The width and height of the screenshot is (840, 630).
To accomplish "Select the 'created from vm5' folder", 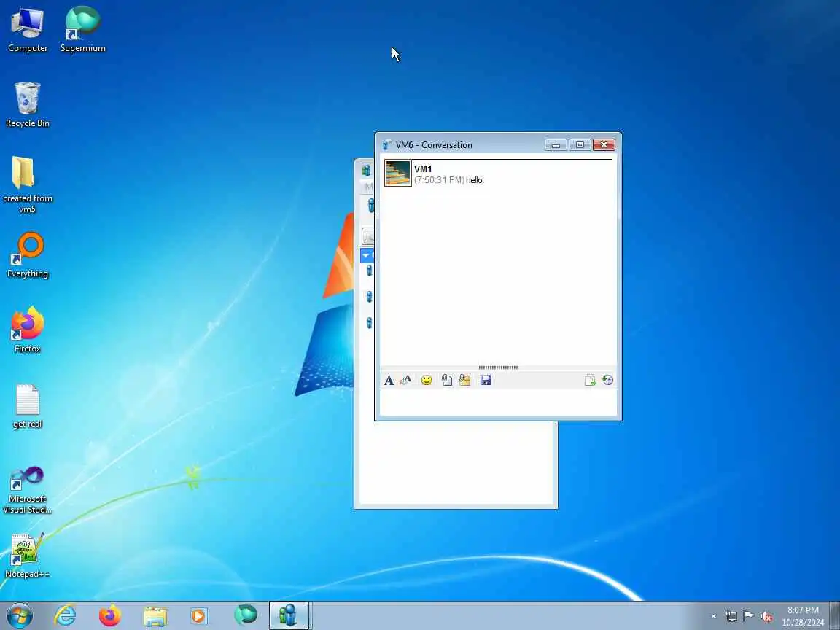I will click(x=27, y=184).
